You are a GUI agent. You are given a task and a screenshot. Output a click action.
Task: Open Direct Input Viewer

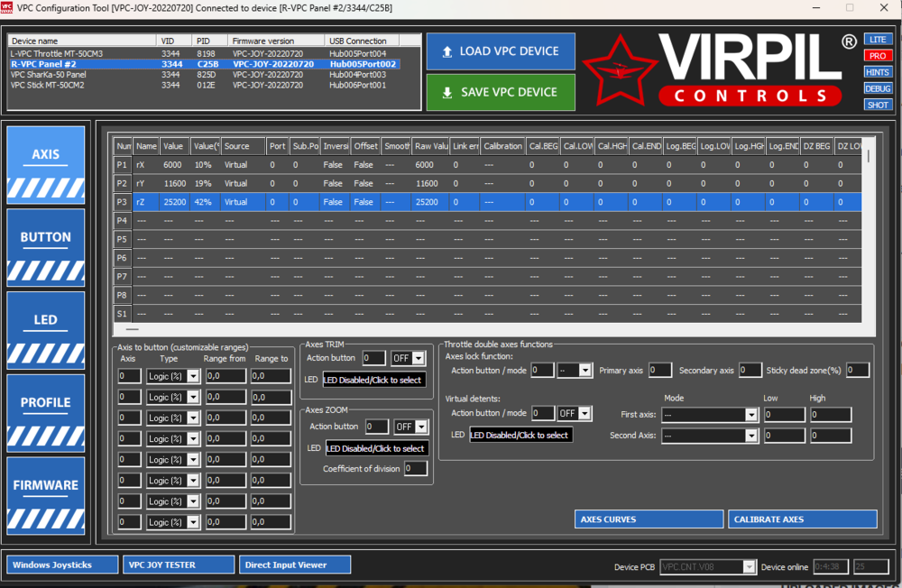(295, 565)
